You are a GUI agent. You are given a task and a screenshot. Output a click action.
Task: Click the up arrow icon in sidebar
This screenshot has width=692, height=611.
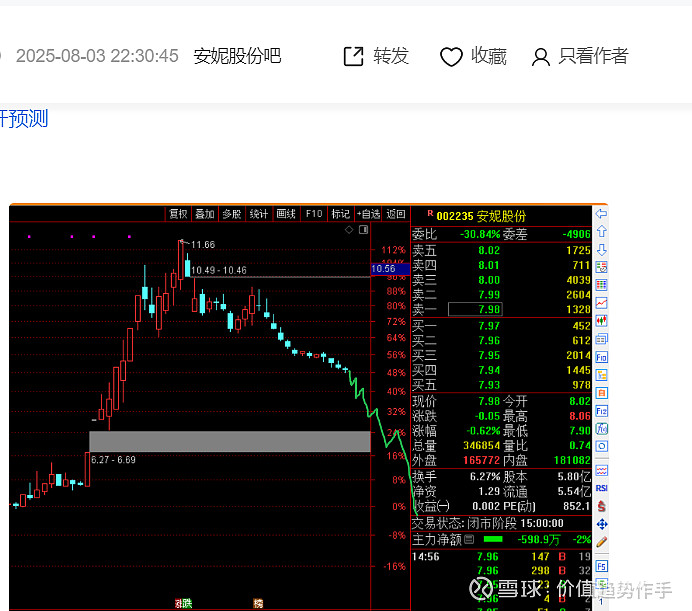[x=601, y=232]
